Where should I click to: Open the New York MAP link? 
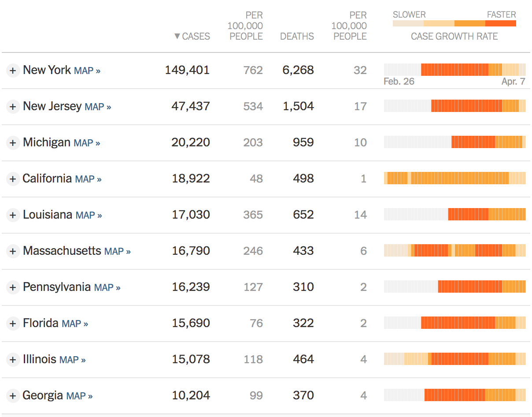[x=87, y=71]
